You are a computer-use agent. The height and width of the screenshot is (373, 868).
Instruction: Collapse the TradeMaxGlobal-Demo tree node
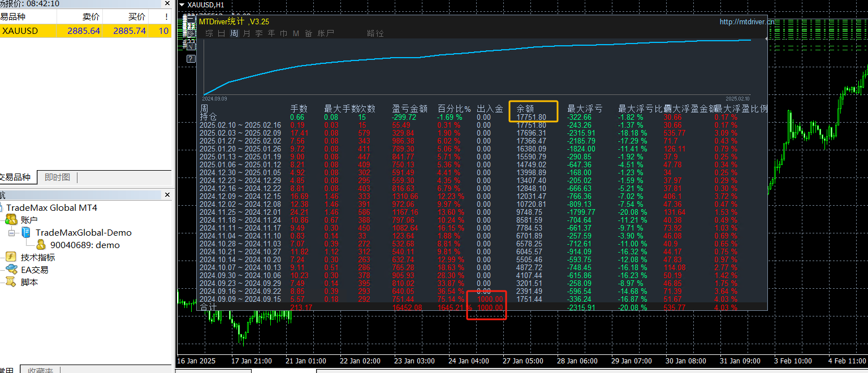[x=11, y=232]
